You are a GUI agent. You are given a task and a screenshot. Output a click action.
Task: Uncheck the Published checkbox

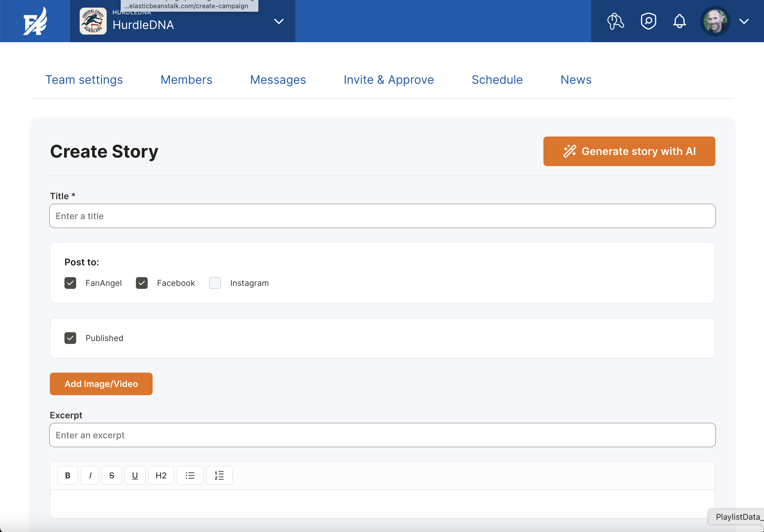[x=70, y=338]
